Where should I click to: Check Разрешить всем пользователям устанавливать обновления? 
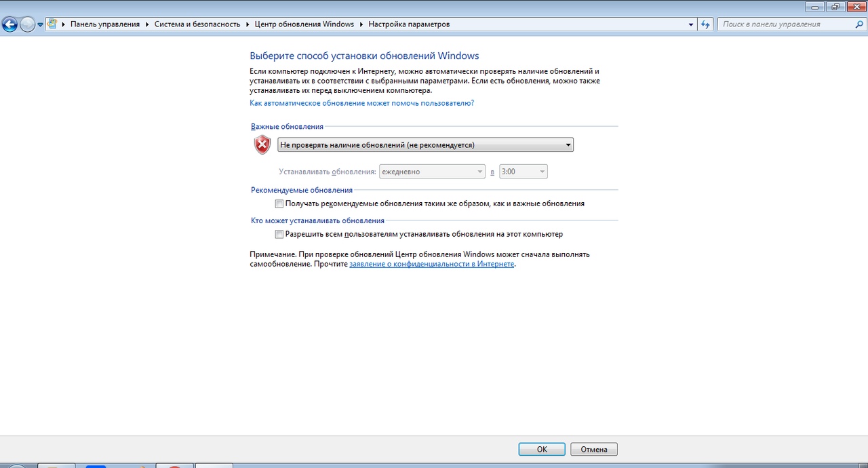point(279,234)
